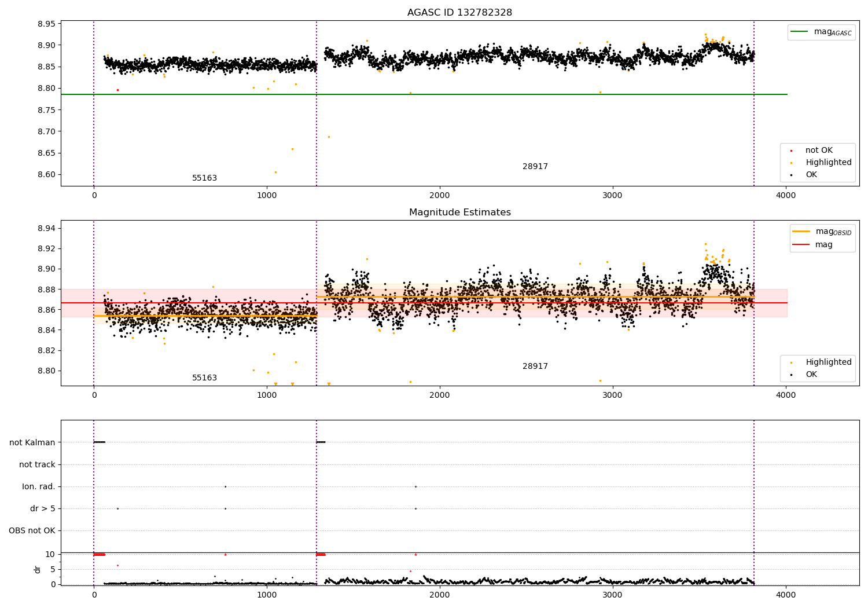Click the 8.85 y-axis tick label
868x608 pixels.
tap(46, 67)
